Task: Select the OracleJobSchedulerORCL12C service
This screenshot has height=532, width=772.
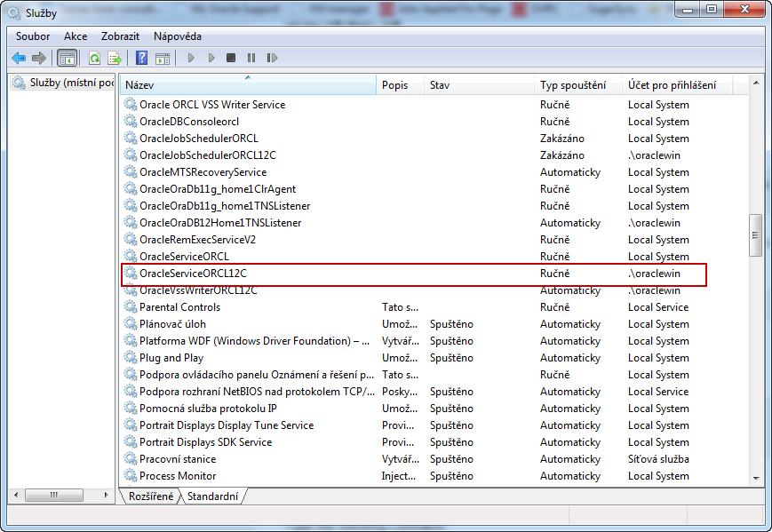Action: point(208,155)
